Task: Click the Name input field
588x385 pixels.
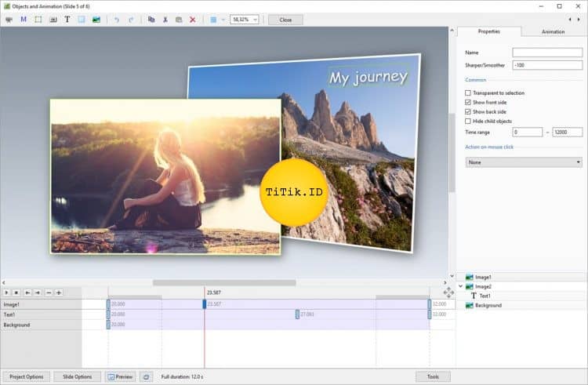Action: tap(547, 53)
